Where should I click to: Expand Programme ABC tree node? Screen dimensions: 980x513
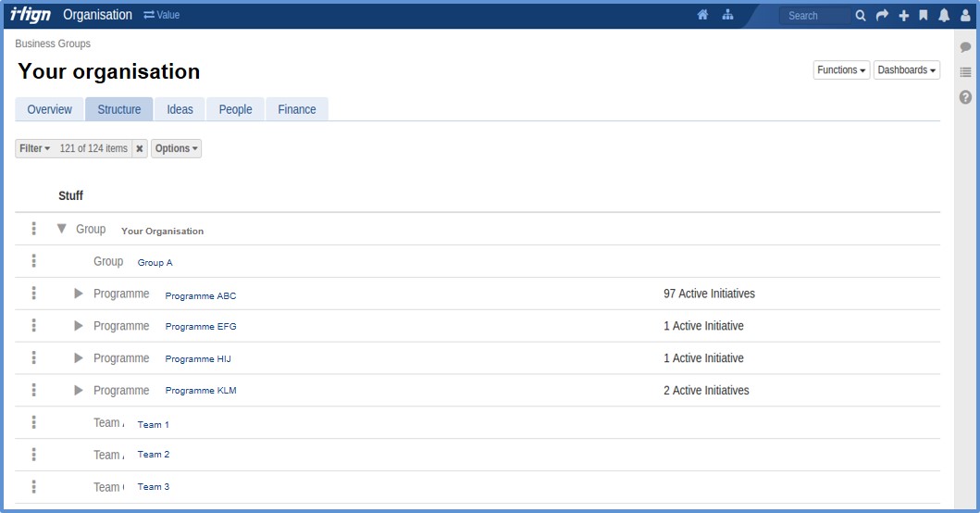[x=79, y=294]
